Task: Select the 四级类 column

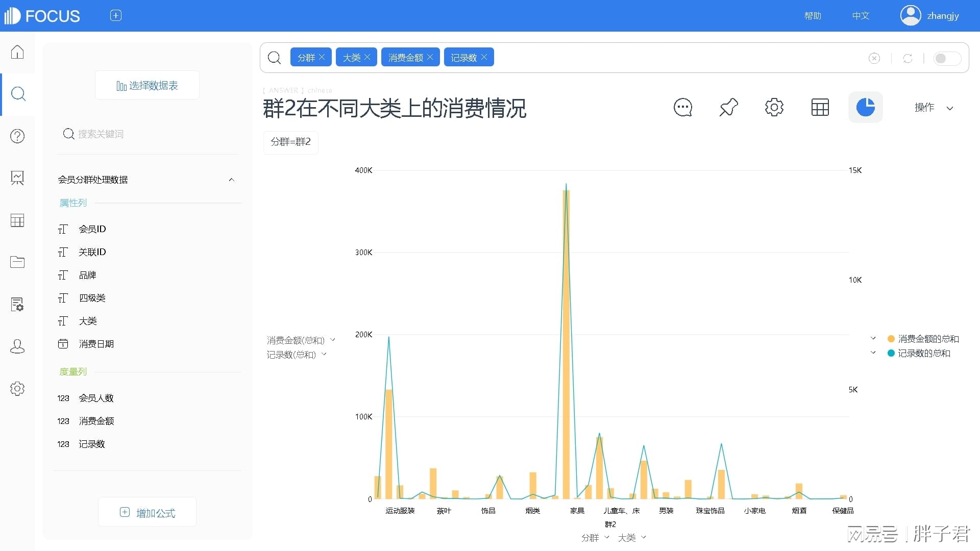Action: tap(92, 298)
